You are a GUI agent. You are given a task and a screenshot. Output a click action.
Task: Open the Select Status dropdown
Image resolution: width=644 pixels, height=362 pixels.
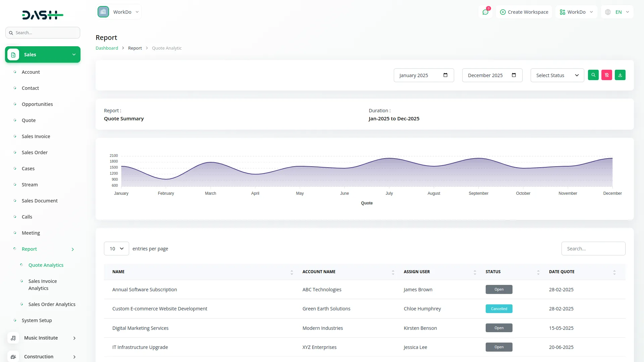tap(557, 75)
